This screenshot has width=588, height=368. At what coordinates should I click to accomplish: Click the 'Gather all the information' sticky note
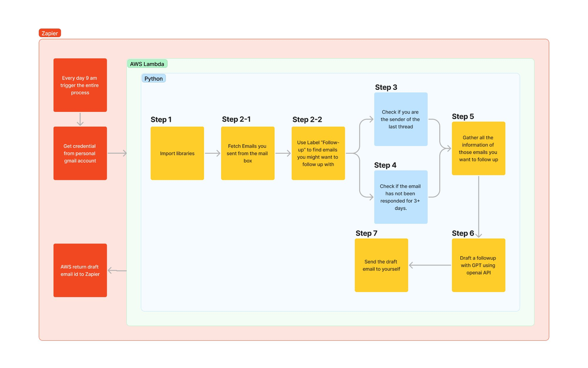click(478, 148)
